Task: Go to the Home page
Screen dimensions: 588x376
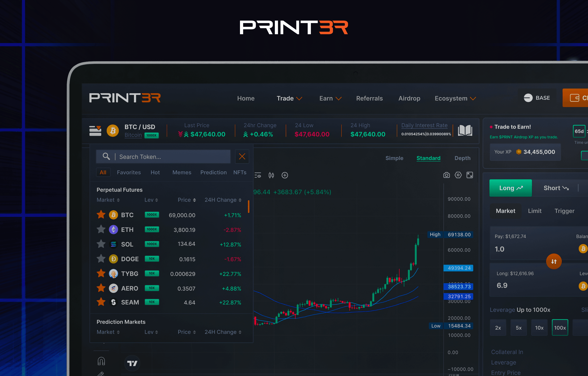Action: pos(246,98)
